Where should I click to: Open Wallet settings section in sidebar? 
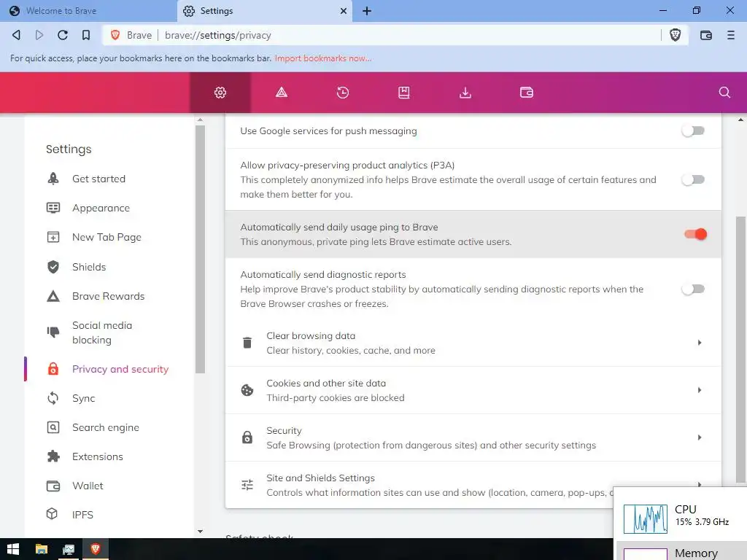[x=88, y=486]
